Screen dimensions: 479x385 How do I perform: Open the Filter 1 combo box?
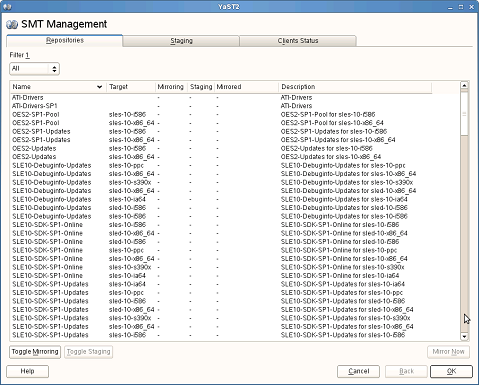click(35, 69)
